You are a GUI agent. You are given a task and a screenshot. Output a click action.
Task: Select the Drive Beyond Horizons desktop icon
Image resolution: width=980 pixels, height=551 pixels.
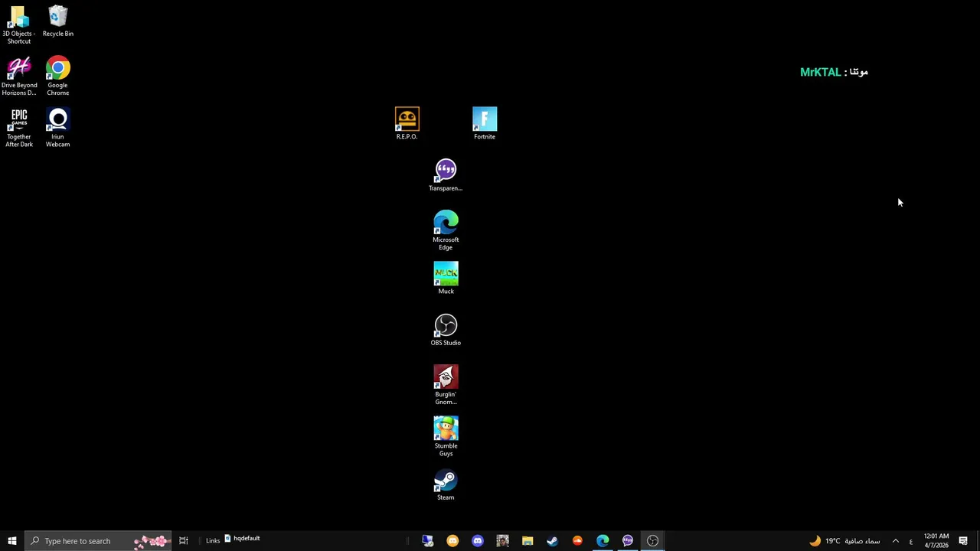click(19, 77)
